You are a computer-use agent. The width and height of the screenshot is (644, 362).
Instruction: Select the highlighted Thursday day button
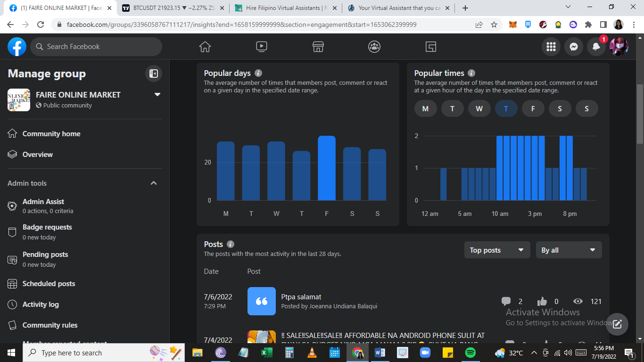506,109
